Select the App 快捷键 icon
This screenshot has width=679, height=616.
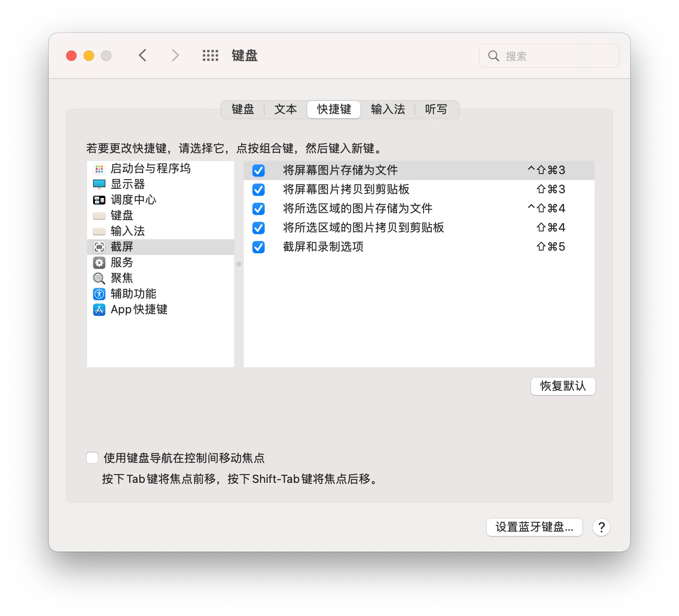click(x=99, y=310)
